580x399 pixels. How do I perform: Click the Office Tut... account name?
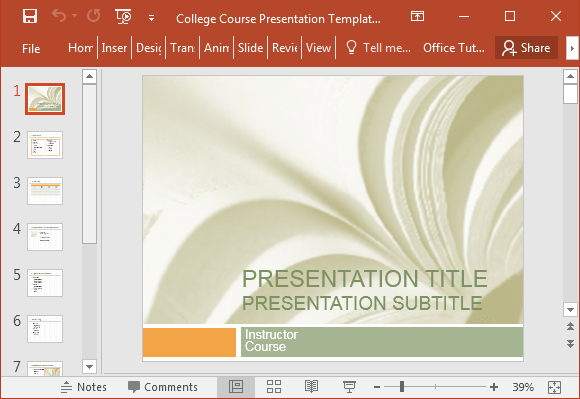pyautogui.click(x=454, y=48)
